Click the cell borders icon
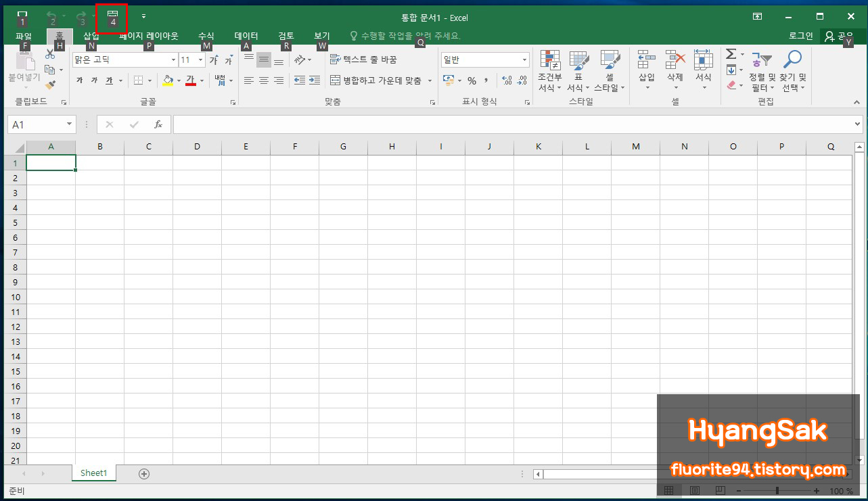Viewport: 868px width, 501px height. (x=138, y=80)
